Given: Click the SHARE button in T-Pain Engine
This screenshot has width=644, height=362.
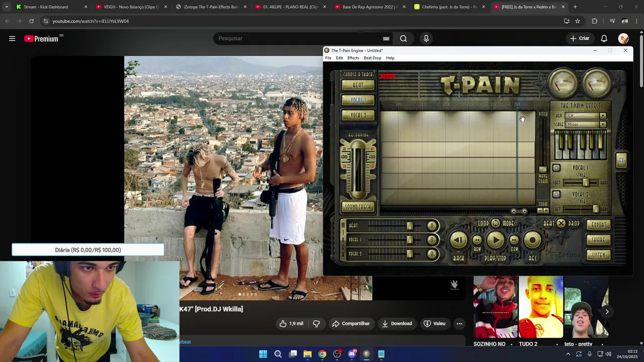Looking at the screenshot, I should coord(599,240).
